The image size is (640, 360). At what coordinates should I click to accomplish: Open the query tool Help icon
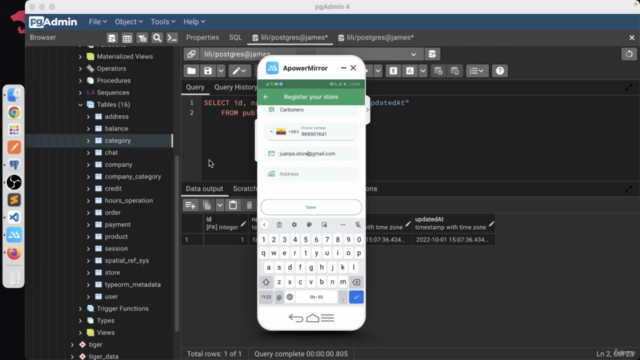500,71
